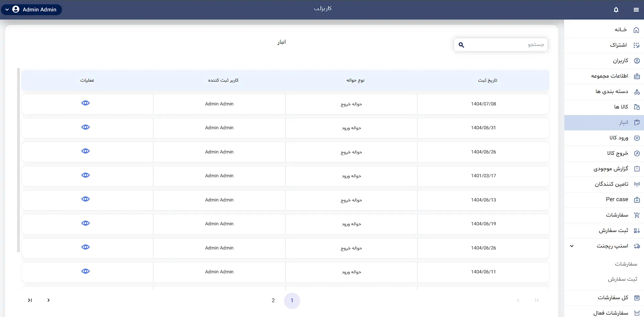The width and height of the screenshot is (644, 317).
Task: Focus the جستجو search field
Action: click(501, 45)
